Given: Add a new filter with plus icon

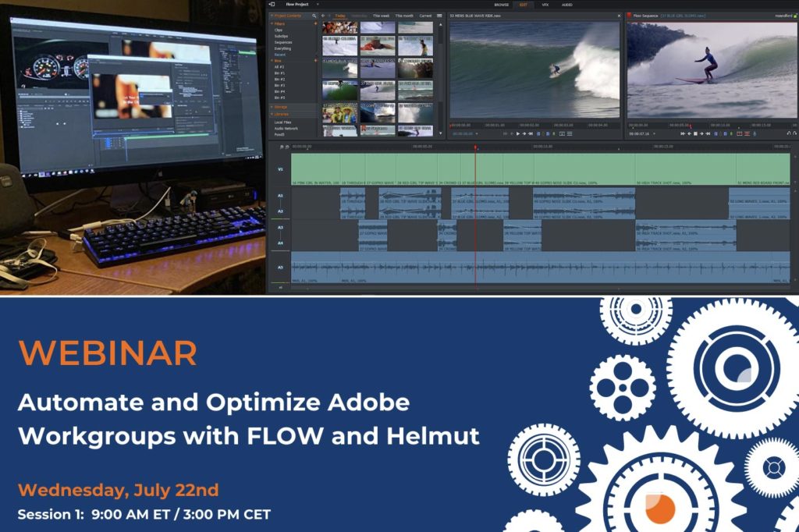Looking at the screenshot, I should 315,23.
